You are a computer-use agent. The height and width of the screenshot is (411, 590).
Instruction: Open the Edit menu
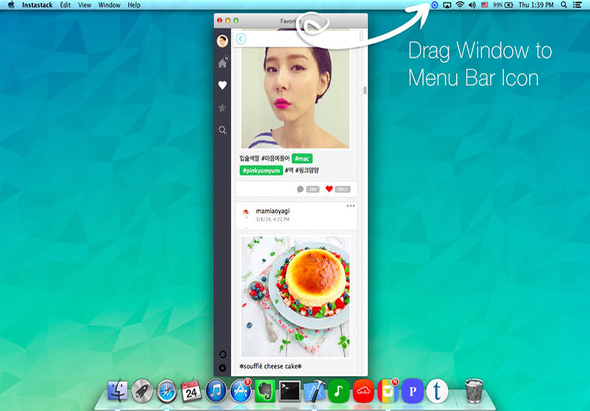click(65, 5)
